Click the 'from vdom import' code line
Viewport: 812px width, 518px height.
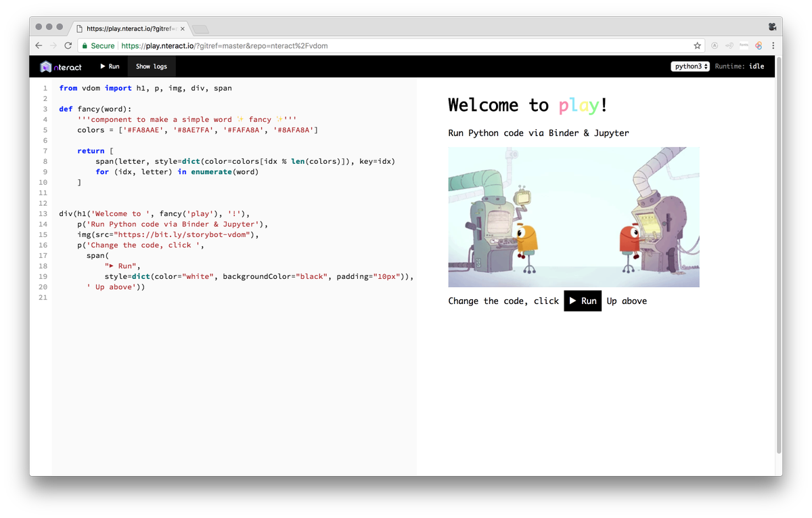pos(145,88)
